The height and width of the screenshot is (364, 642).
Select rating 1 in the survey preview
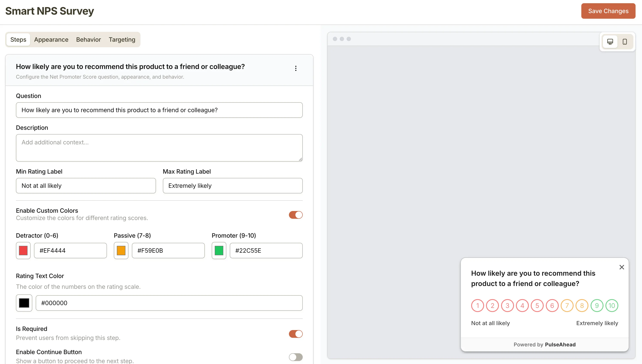pyautogui.click(x=477, y=305)
